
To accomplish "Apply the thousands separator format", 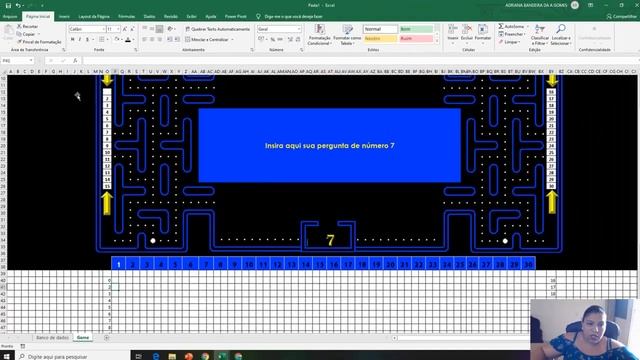I will [x=280, y=40].
